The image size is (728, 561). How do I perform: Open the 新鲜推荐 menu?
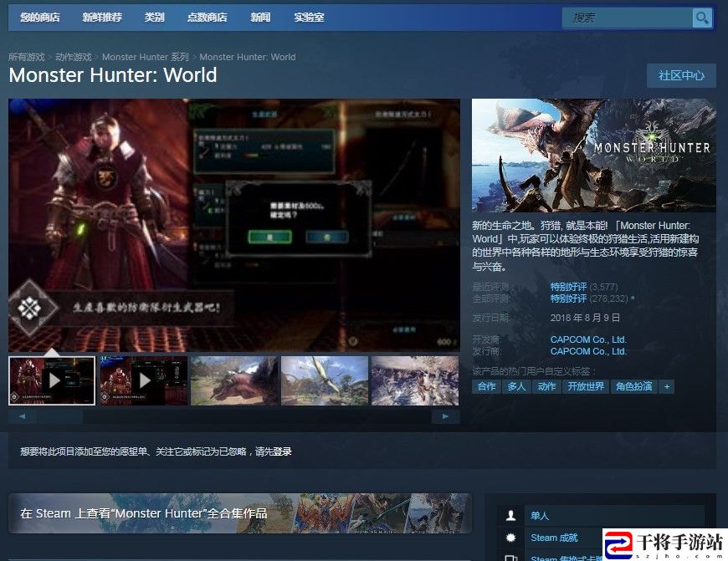pos(102,18)
